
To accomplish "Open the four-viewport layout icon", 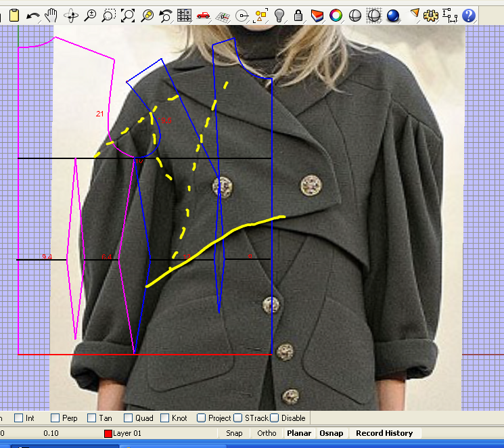I will [x=185, y=16].
